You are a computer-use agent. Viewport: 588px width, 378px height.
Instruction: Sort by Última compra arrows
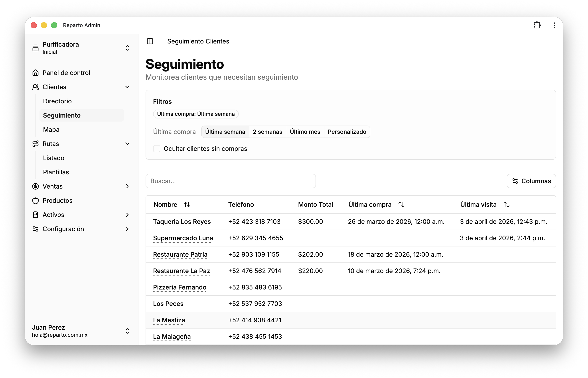401,205
